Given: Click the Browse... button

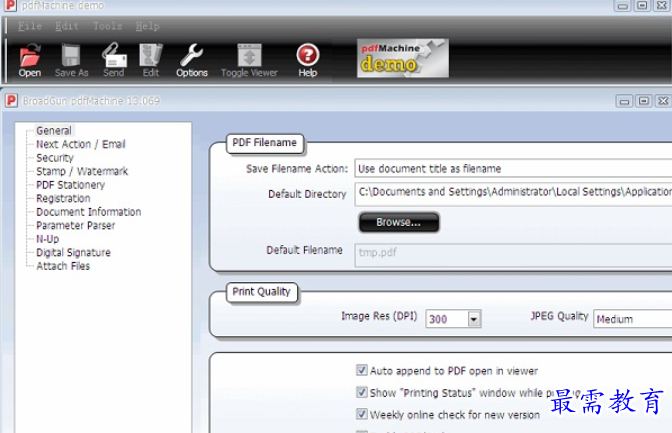Looking at the screenshot, I should point(399,222).
